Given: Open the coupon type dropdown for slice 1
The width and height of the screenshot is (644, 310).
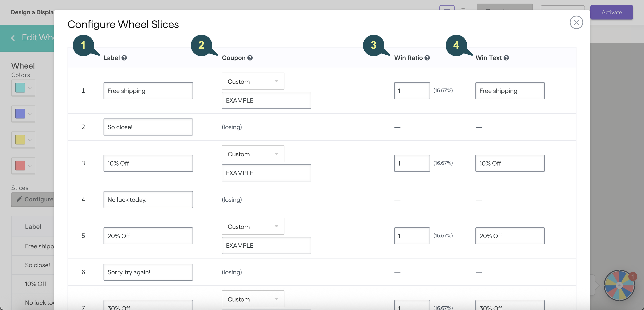Looking at the screenshot, I should tap(253, 81).
